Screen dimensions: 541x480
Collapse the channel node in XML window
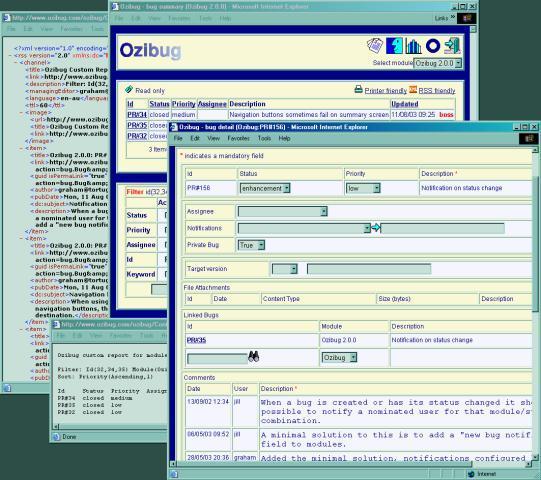[16, 62]
